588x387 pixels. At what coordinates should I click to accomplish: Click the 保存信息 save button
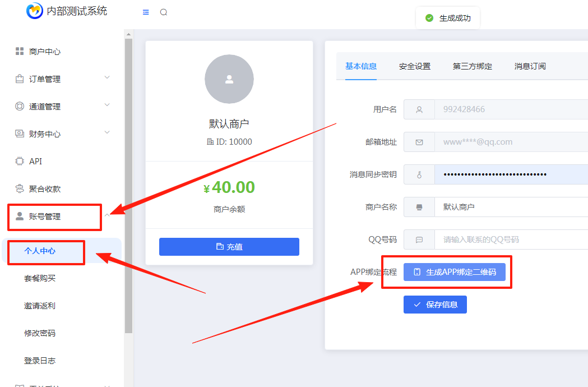435,305
